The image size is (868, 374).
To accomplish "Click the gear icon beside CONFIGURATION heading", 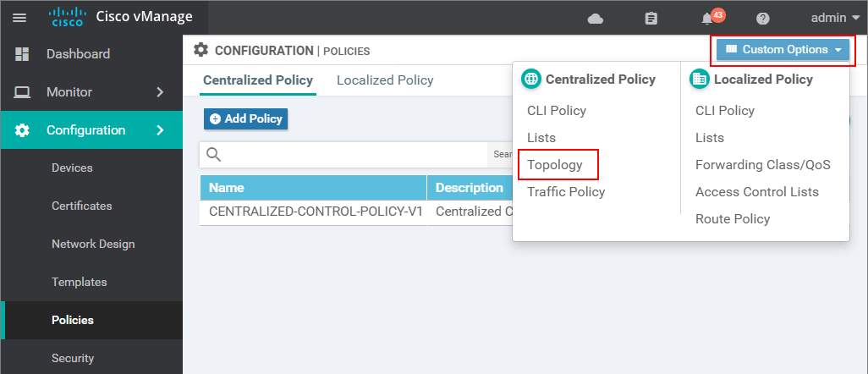I will (201, 50).
